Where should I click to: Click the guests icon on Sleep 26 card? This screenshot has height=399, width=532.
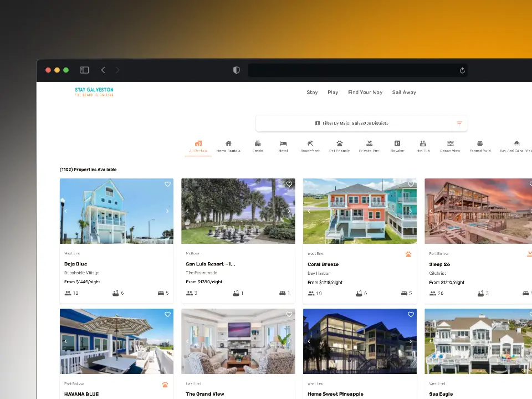(x=433, y=293)
